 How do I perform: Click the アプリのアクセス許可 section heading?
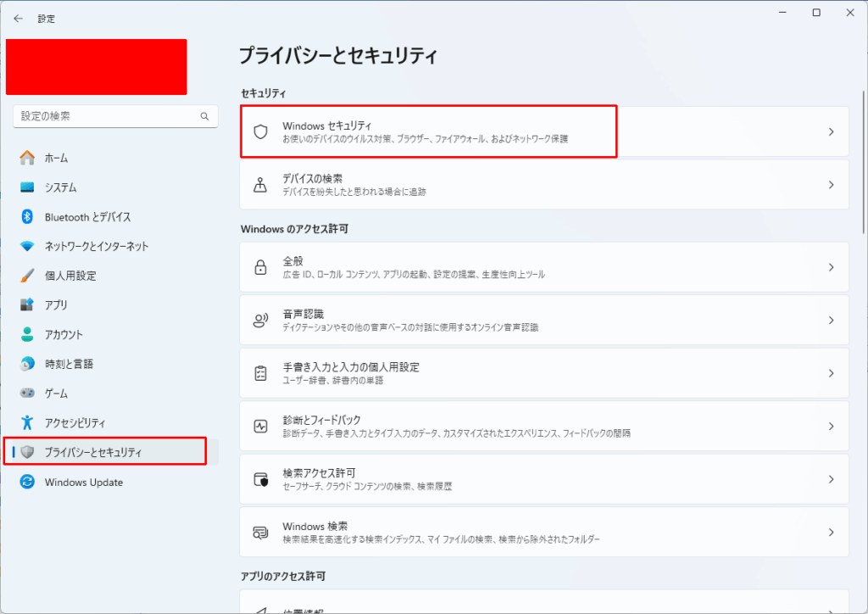click(283, 577)
